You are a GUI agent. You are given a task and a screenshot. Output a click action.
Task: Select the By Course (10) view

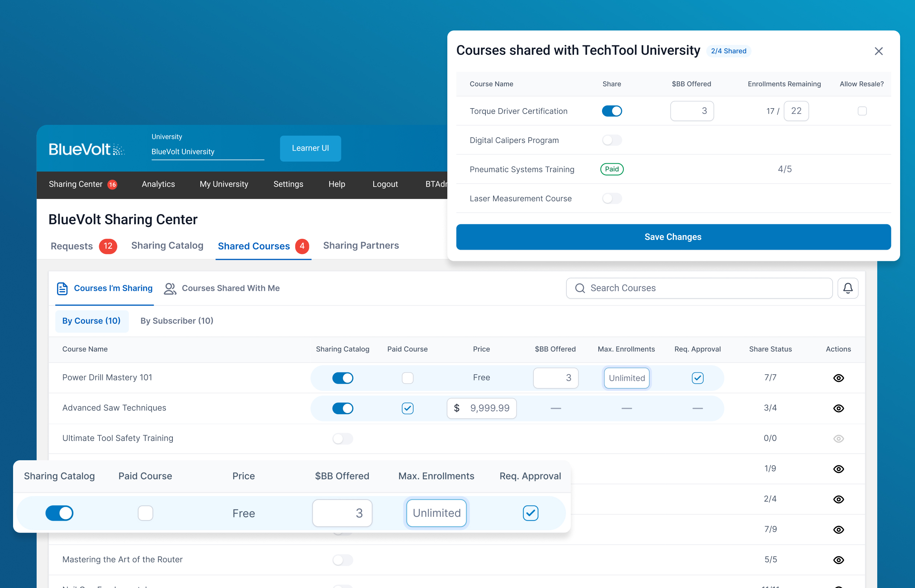(x=91, y=321)
